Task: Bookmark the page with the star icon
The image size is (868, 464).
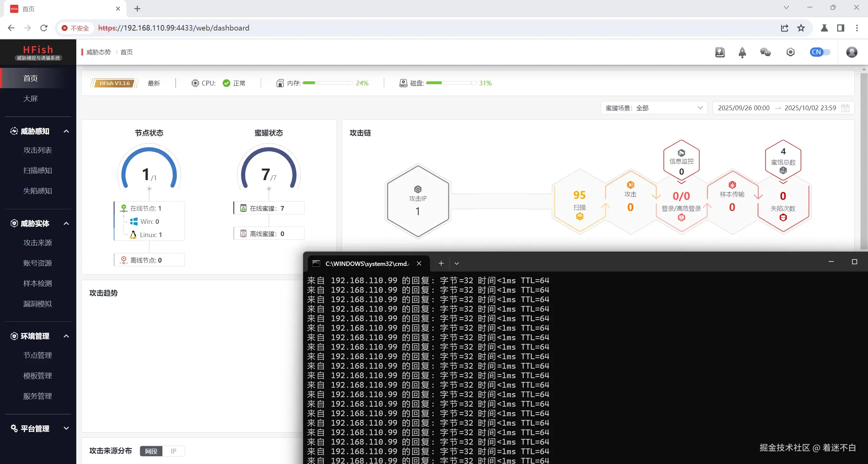Action: (801, 28)
